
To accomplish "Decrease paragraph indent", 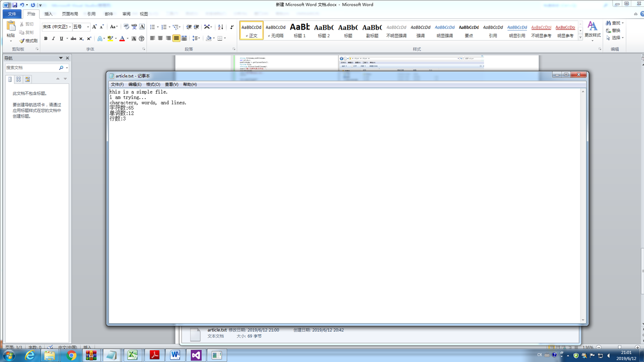I will (189, 27).
